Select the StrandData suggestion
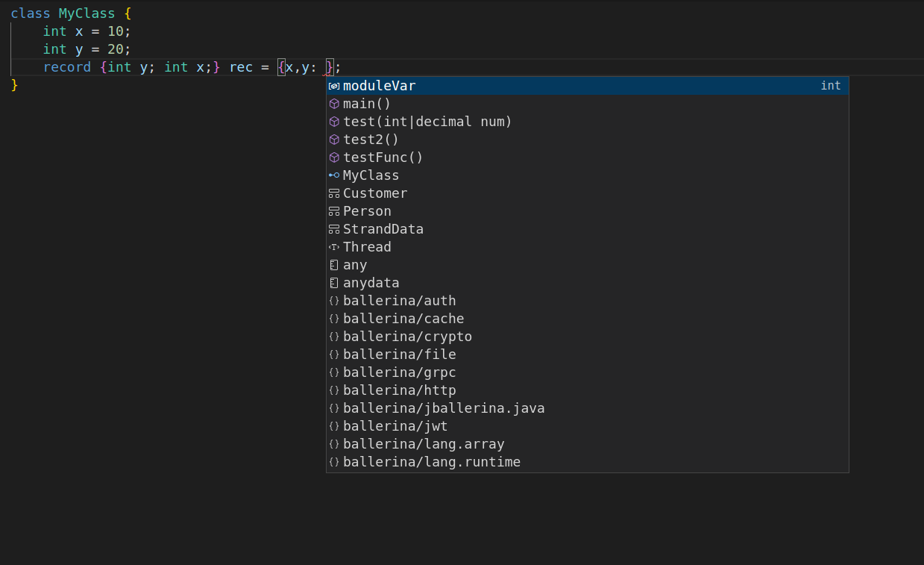The image size is (924, 565). [588, 229]
